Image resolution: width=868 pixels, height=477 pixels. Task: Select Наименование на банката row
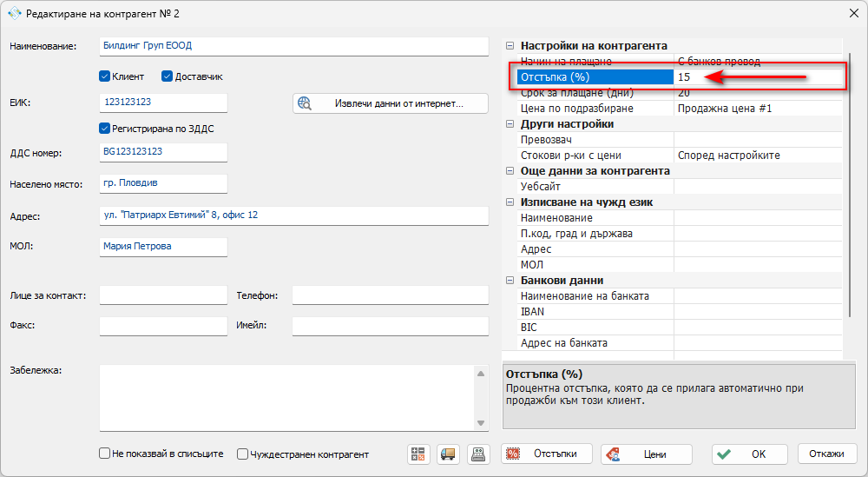point(680,296)
